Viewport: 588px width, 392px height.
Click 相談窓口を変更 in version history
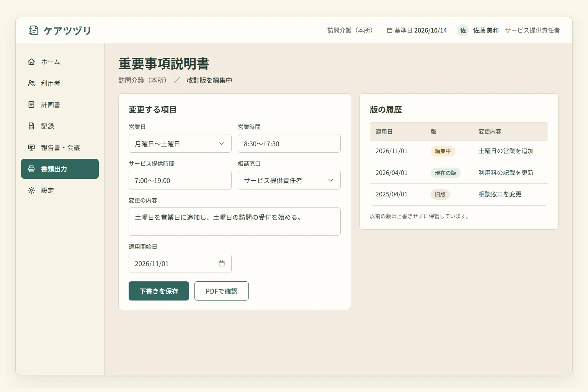point(500,194)
